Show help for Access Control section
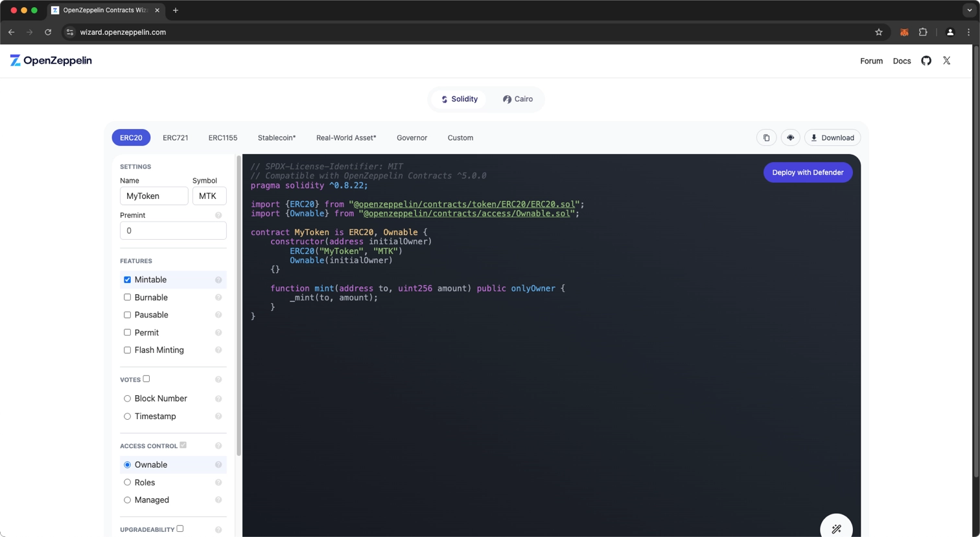This screenshot has height=537, width=980. 218,446
